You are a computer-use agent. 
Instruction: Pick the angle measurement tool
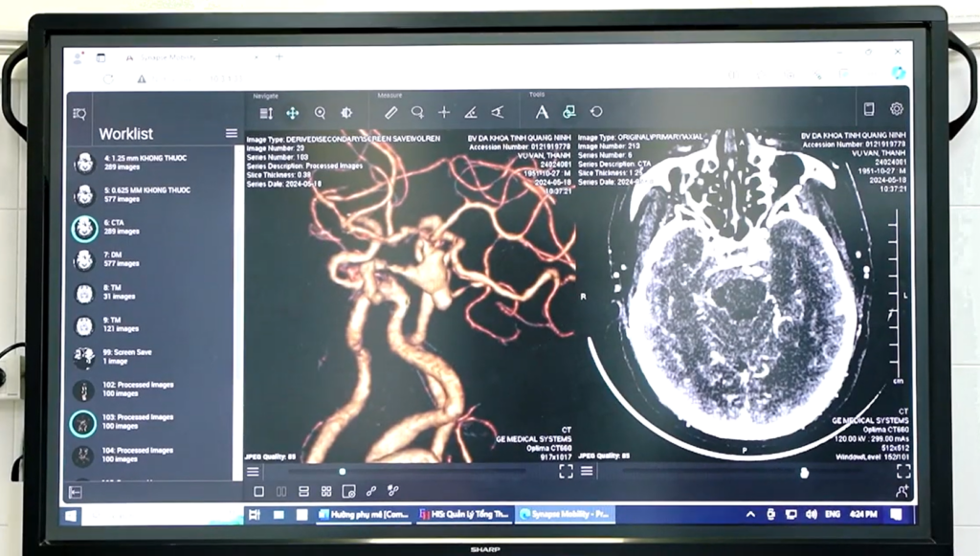[470, 113]
